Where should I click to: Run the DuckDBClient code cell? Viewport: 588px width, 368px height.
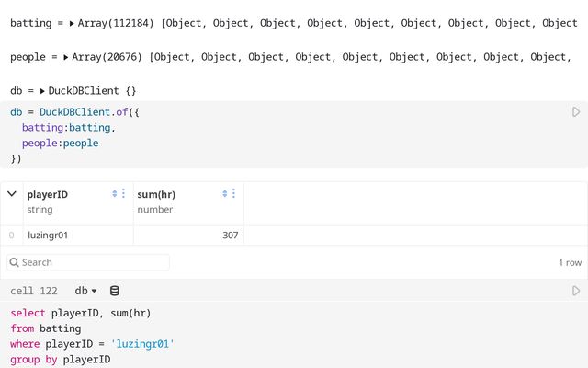576,112
